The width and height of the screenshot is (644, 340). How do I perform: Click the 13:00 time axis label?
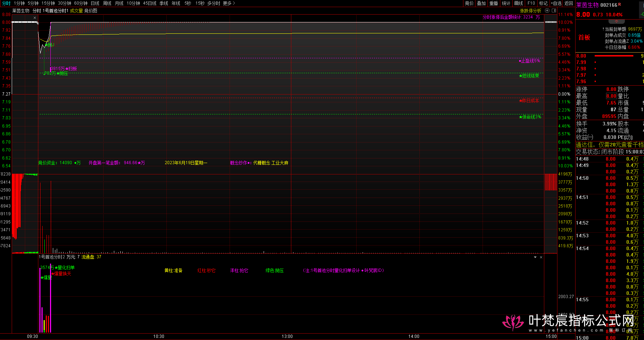coord(287,336)
